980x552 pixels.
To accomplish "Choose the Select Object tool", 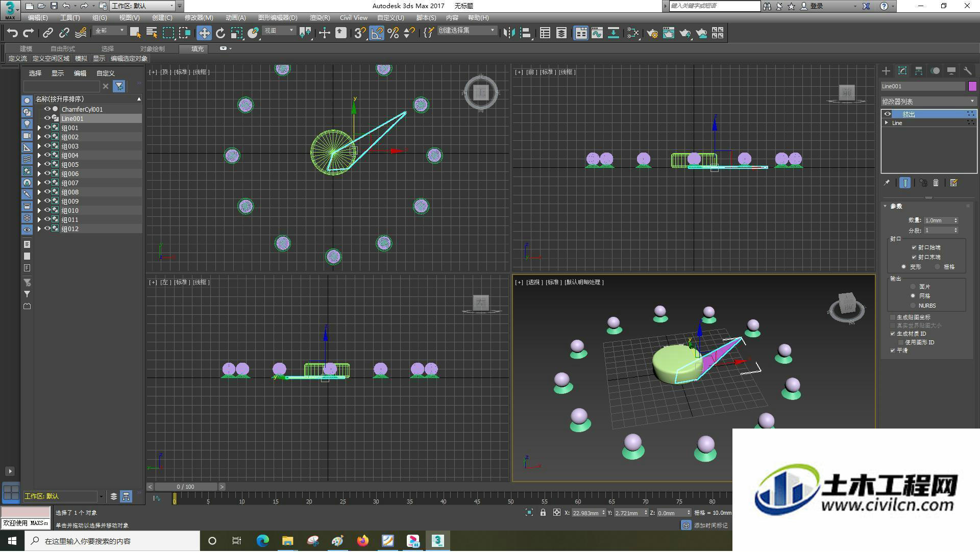I will click(x=135, y=33).
